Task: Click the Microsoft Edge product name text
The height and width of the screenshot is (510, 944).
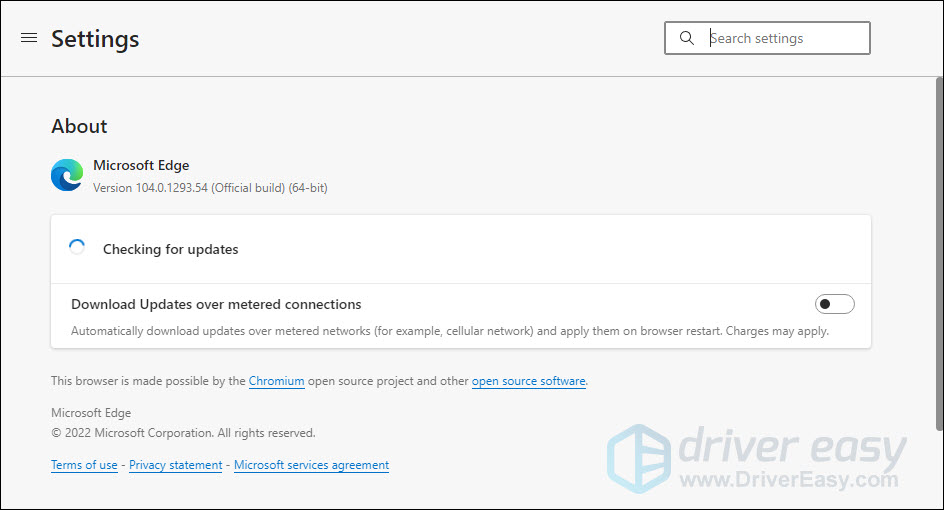Action: coord(141,165)
